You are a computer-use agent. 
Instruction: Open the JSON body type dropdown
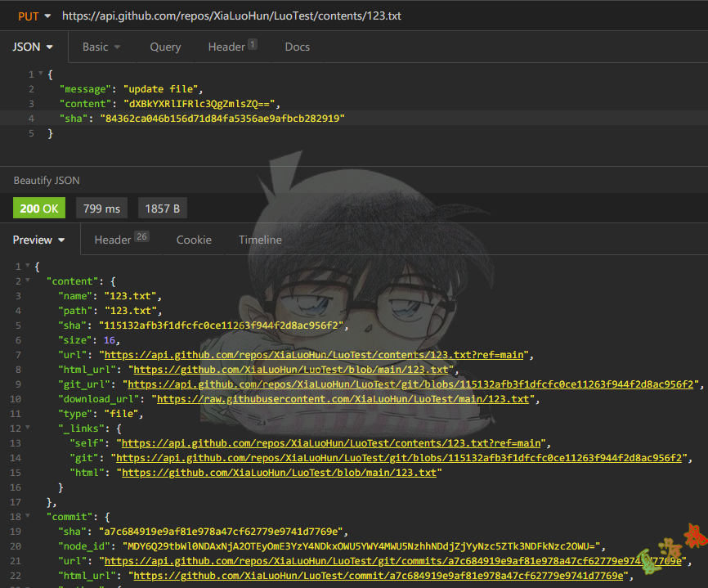tap(33, 47)
